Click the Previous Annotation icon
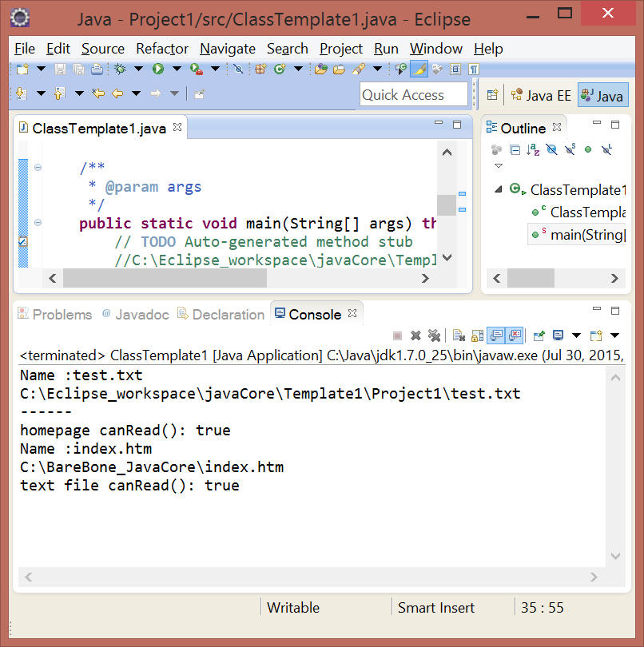 [x=59, y=93]
